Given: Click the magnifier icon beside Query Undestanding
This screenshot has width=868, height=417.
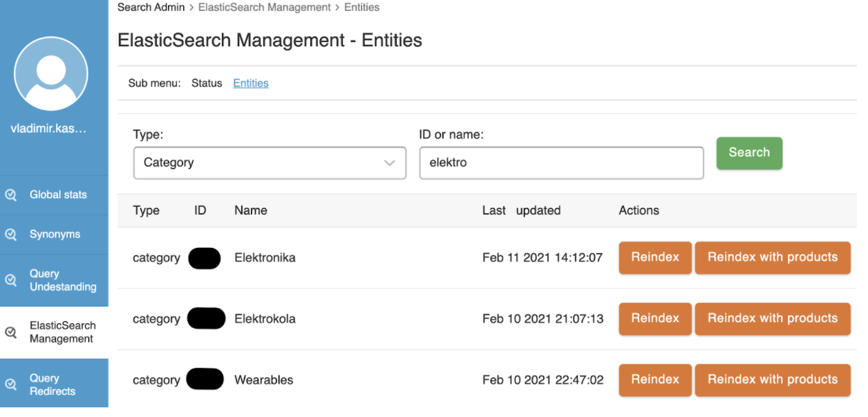Looking at the screenshot, I should (x=11, y=280).
